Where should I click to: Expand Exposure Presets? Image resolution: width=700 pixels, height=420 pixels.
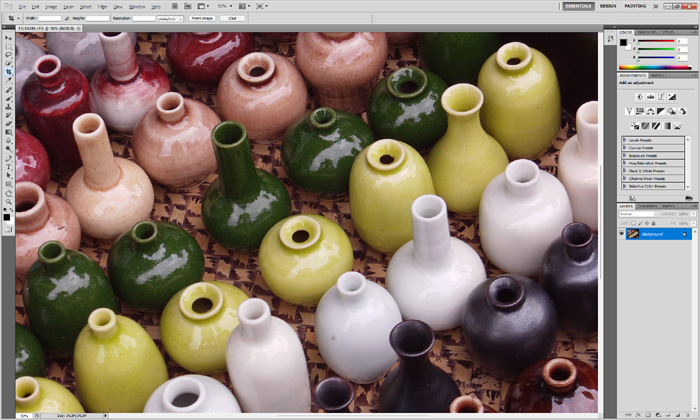point(625,155)
